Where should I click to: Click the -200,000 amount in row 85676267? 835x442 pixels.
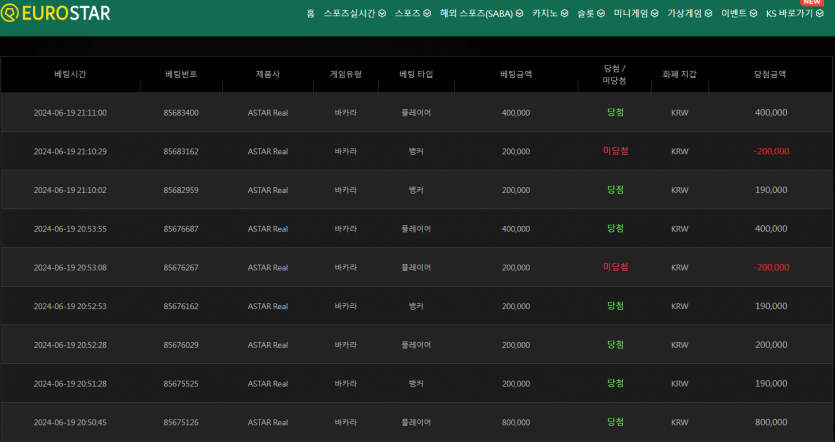point(771,267)
